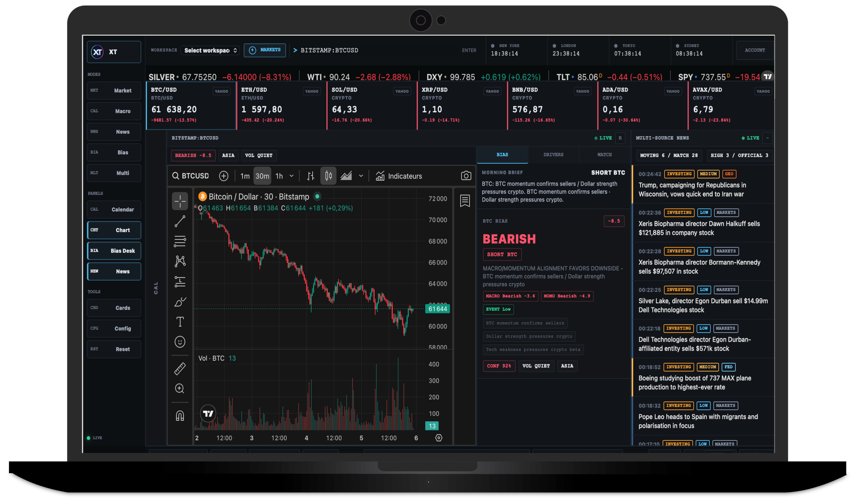This screenshot has height=504, width=857.
Task: Click the MARKETS button
Action: point(265,50)
